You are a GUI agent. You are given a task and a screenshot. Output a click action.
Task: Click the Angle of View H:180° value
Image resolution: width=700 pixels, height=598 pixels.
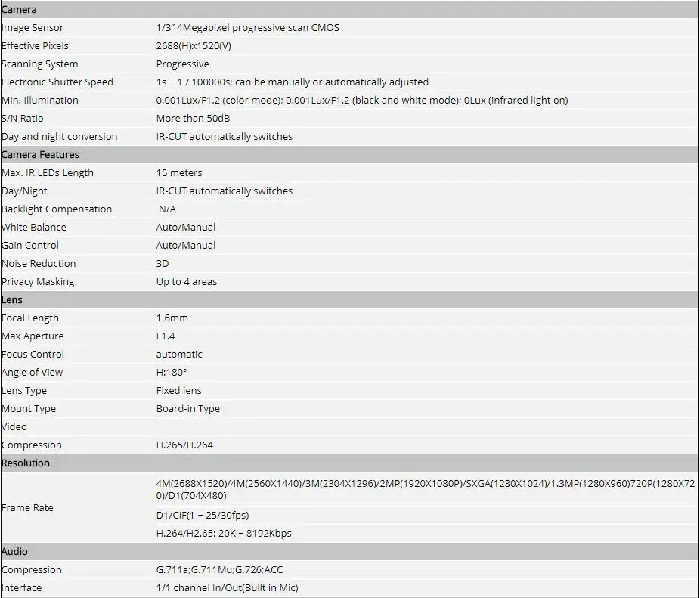(172, 373)
